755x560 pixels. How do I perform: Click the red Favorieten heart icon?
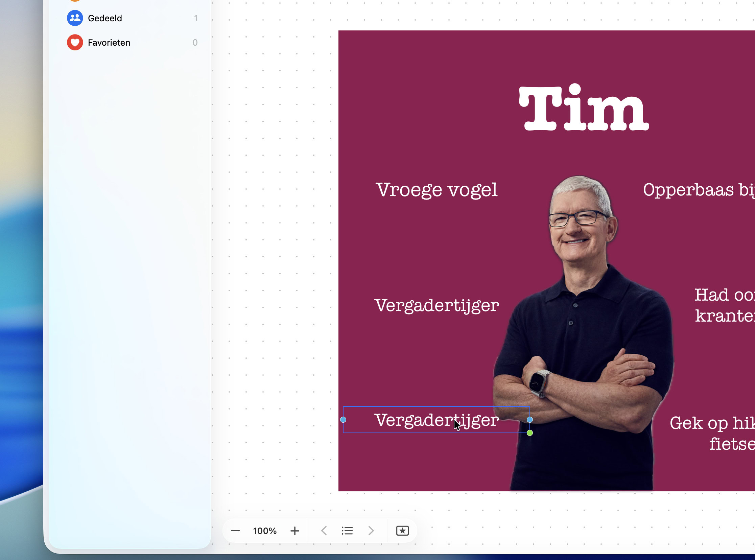point(74,42)
